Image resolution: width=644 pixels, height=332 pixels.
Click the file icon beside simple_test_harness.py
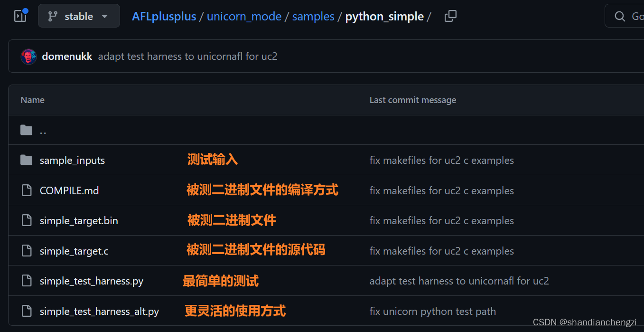27,280
